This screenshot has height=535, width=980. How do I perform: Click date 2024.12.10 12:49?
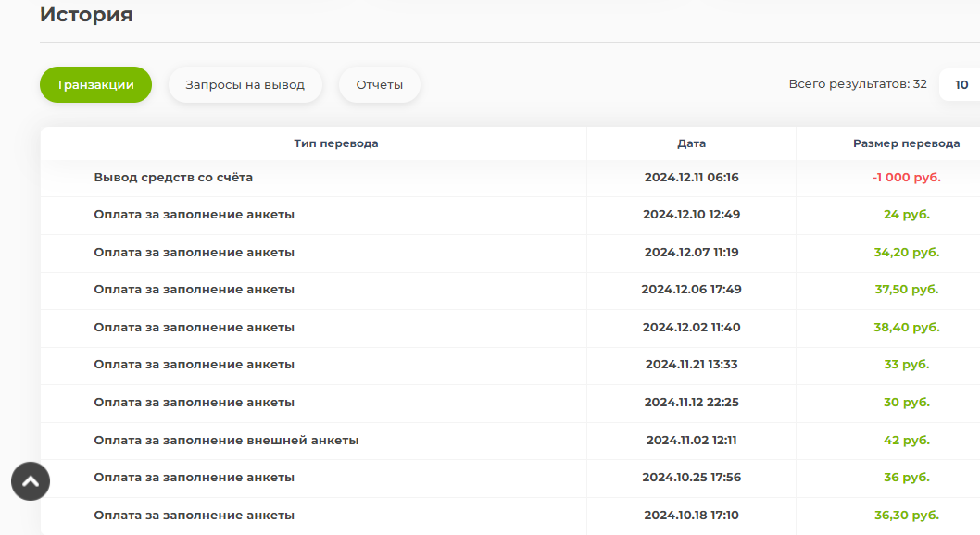click(x=691, y=214)
